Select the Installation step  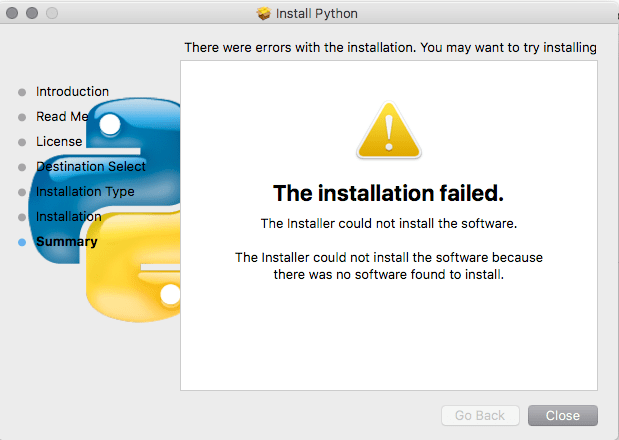tap(69, 216)
